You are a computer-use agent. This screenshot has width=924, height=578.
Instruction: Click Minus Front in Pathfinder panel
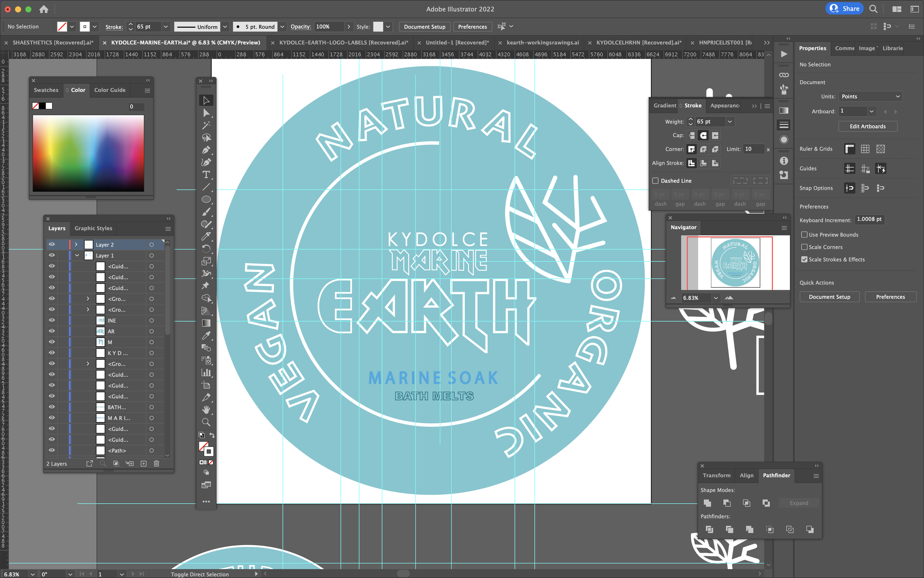coord(727,503)
